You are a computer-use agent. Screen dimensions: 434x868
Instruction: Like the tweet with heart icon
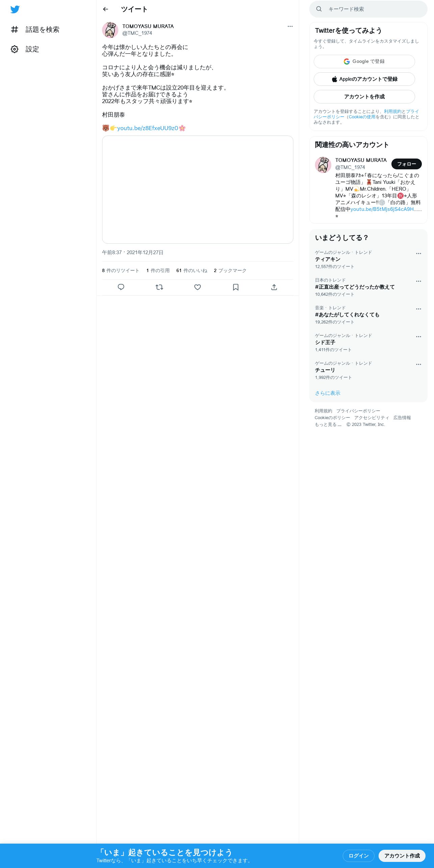[x=197, y=287]
